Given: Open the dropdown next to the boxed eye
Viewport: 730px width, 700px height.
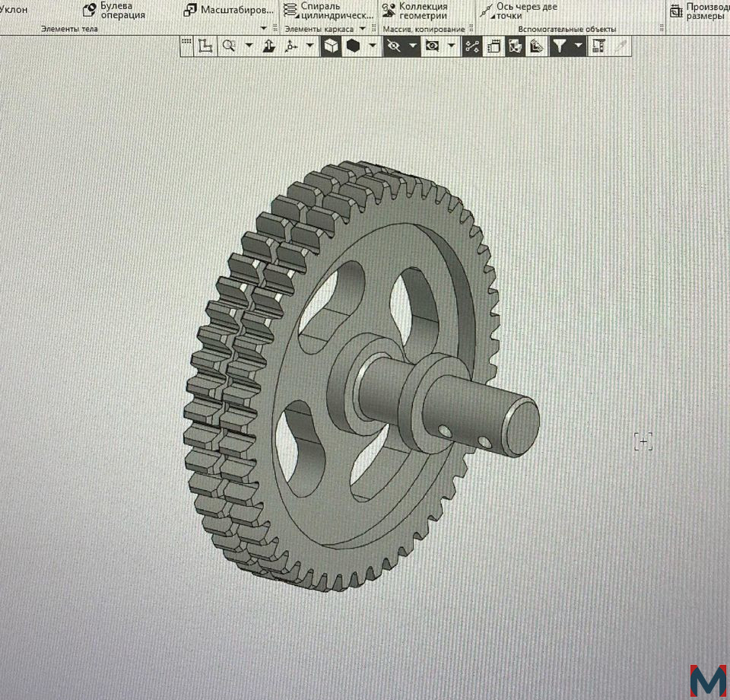Looking at the screenshot, I should click(x=451, y=46).
